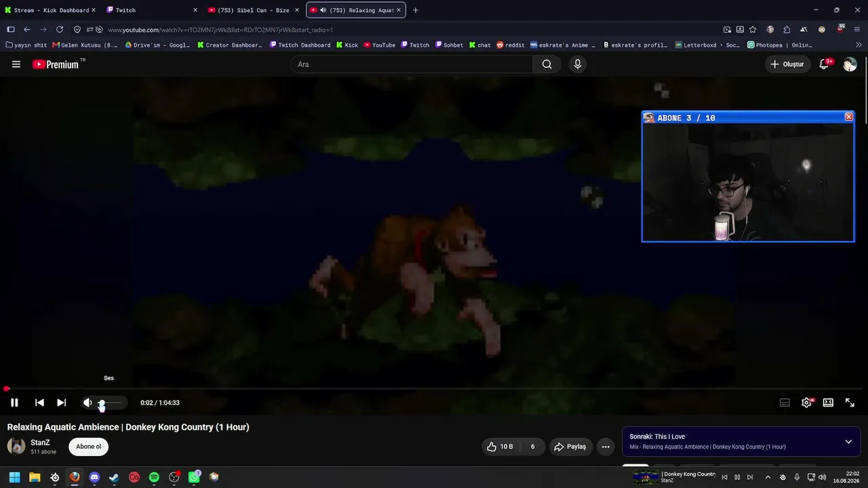Focus the YouTube search box
The width and height of the screenshot is (868, 488).
click(x=412, y=64)
